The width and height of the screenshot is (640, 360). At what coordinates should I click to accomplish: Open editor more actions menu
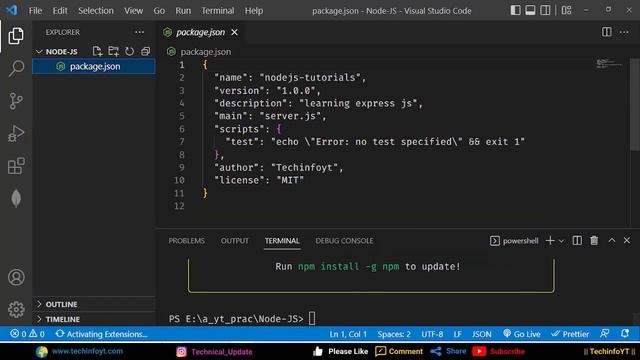624,32
